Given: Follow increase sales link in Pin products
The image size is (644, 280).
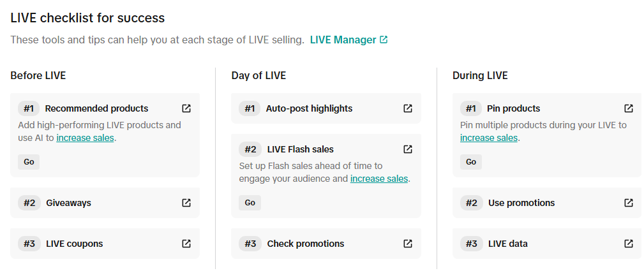Looking at the screenshot, I should click(x=488, y=138).
